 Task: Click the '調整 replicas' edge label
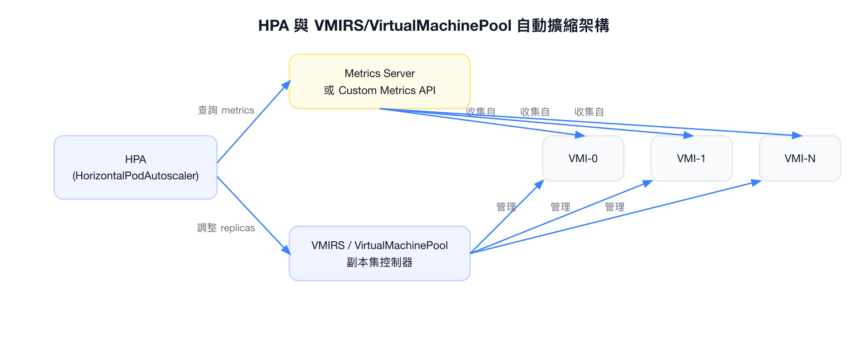pyautogui.click(x=226, y=228)
